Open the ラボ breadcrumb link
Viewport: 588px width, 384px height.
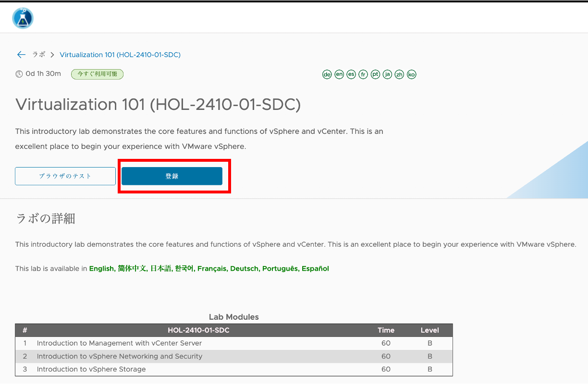38,55
